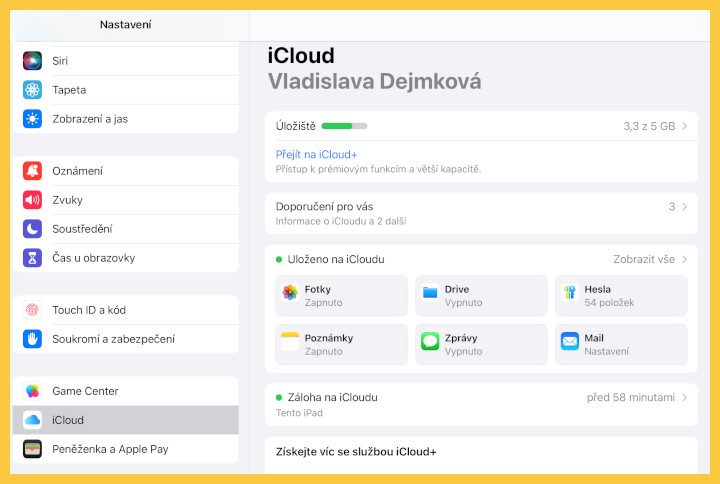
Task: Open the Hesla passwords tile
Action: tap(621, 295)
